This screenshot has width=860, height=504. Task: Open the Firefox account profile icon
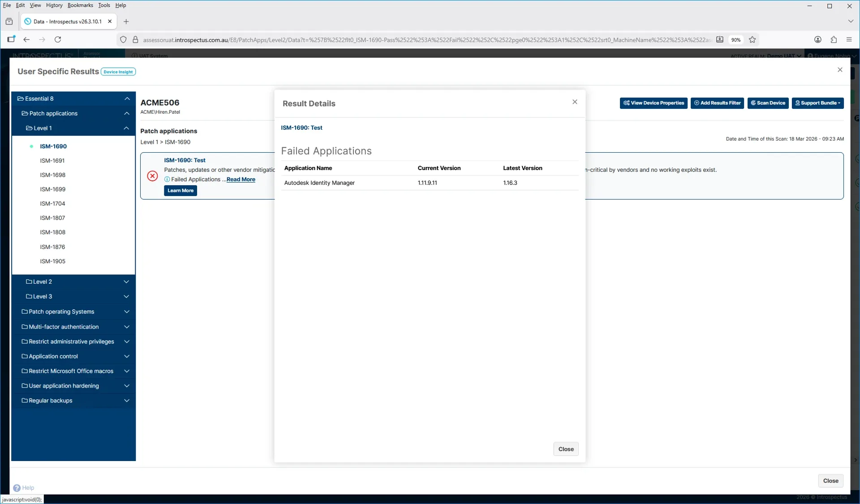click(818, 40)
